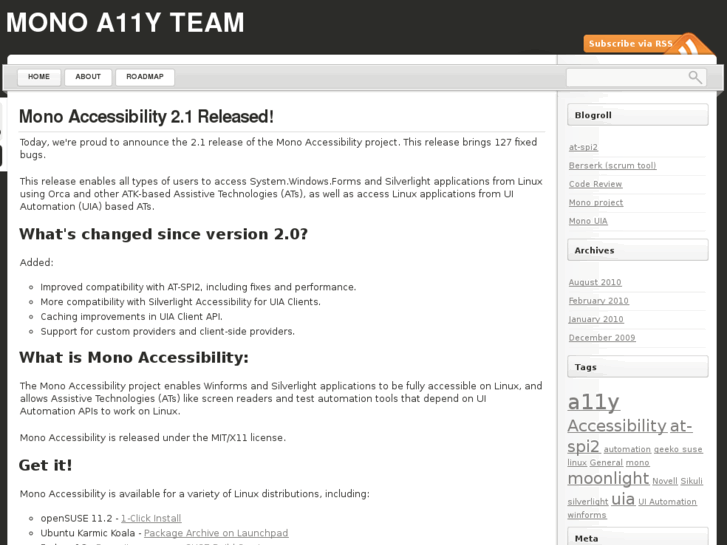Open the January 2010 archive
The image size is (727, 545).
pos(596,320)
